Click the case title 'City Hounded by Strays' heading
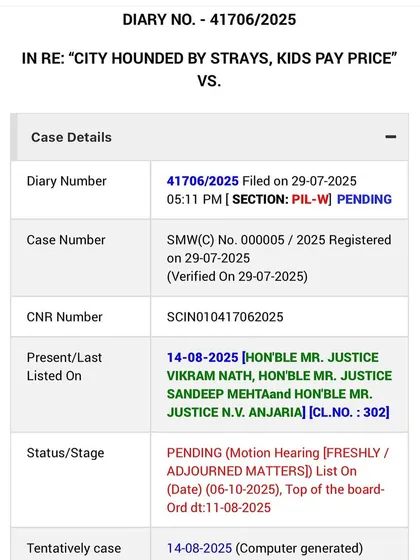The height and width of the screenshot is (560, 420). click(209, 58)
